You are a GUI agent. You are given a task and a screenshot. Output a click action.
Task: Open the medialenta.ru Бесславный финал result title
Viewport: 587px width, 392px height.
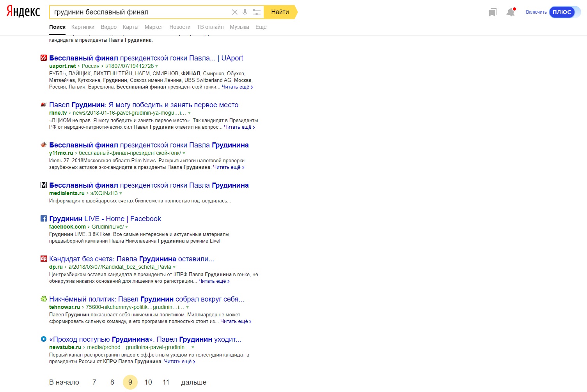[x=149, y=185]
